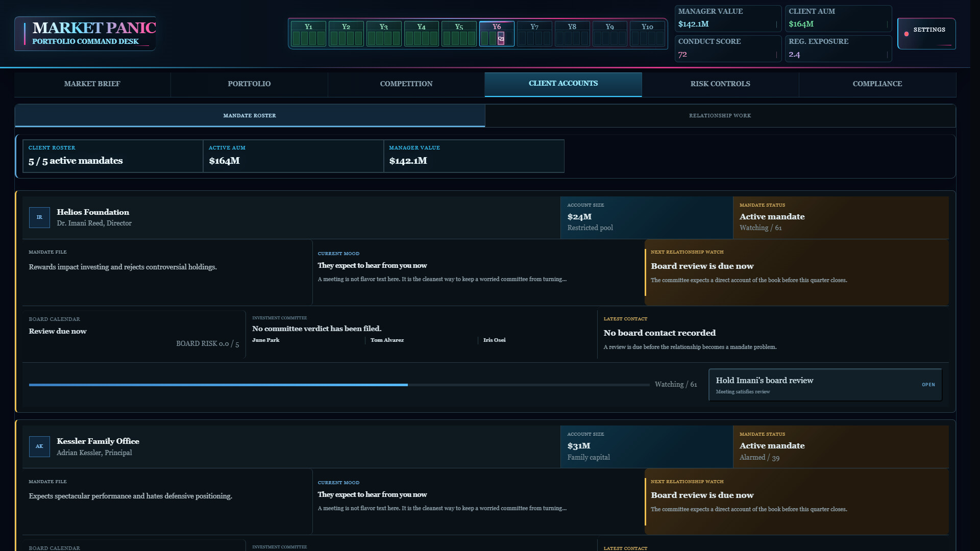Viewport: 980px width, 551px height.
Task: Click the highlighted Q3 quarter in Y6
Action: click(501, 38)
